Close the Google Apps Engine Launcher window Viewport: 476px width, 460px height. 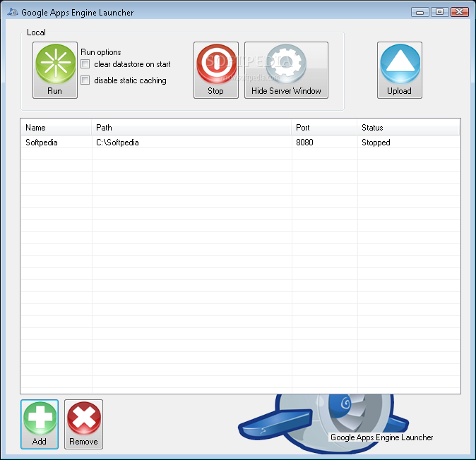click(x=459, y=12)
